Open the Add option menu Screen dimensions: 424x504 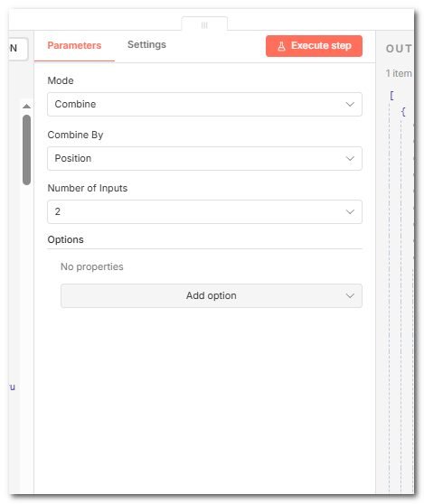click(x=212, y=295)
